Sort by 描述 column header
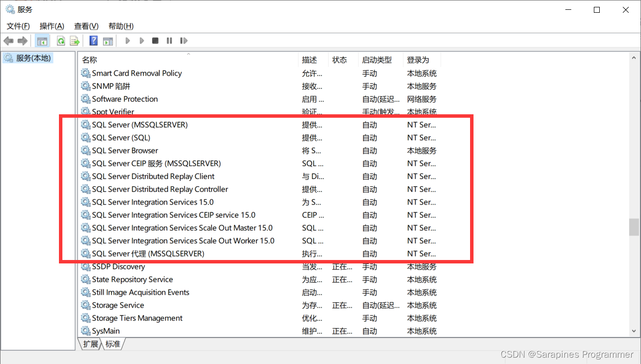Viewport: 641px width, 364px height. click(x=313, y=60)
